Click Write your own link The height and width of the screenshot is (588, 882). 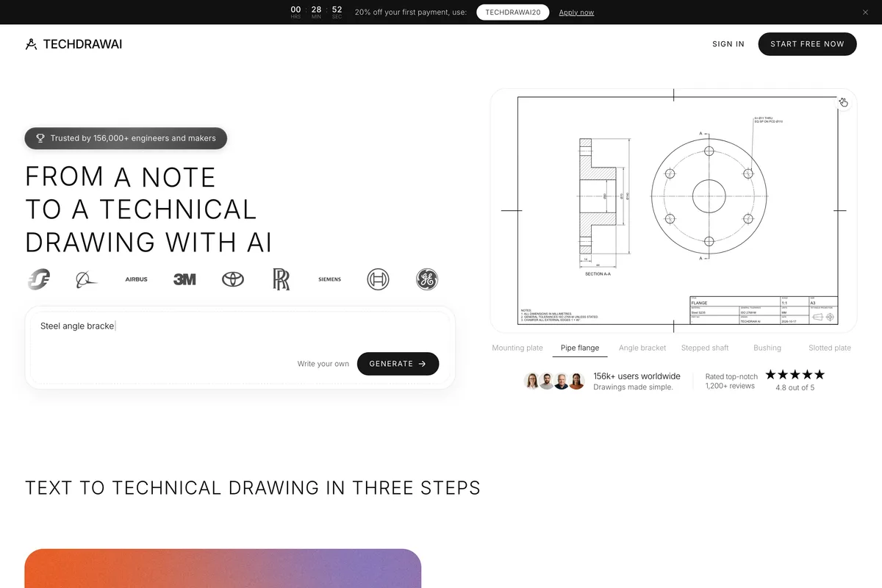coord(323,364)
